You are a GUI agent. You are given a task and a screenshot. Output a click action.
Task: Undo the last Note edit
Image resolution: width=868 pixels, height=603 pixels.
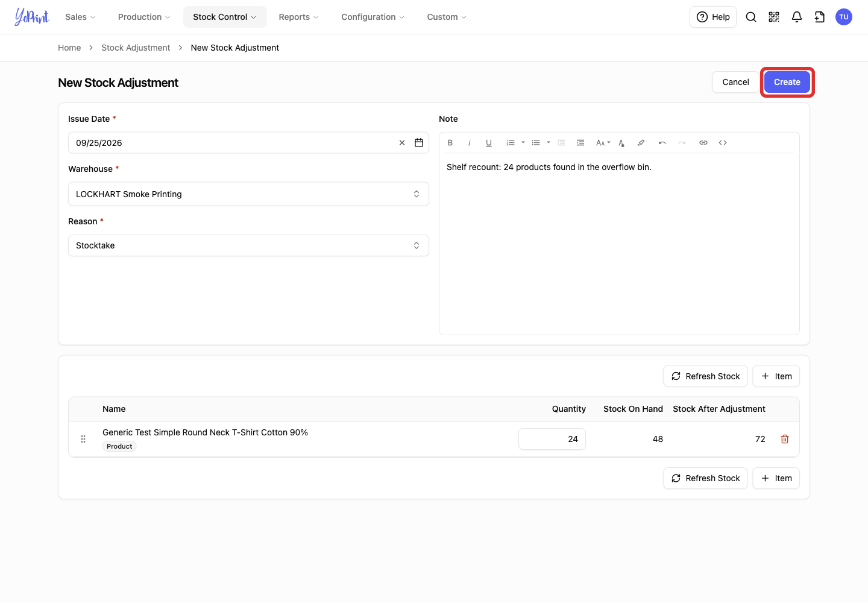[x=662, y=143]
